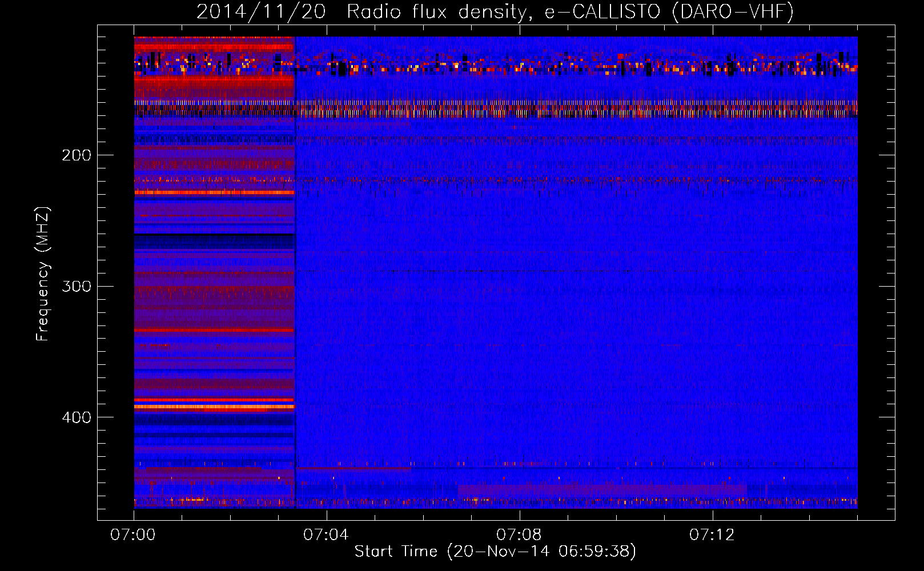Click the 07:08 time tick label
This screenshot has height=571, width=924.
[x=519, y=535]
